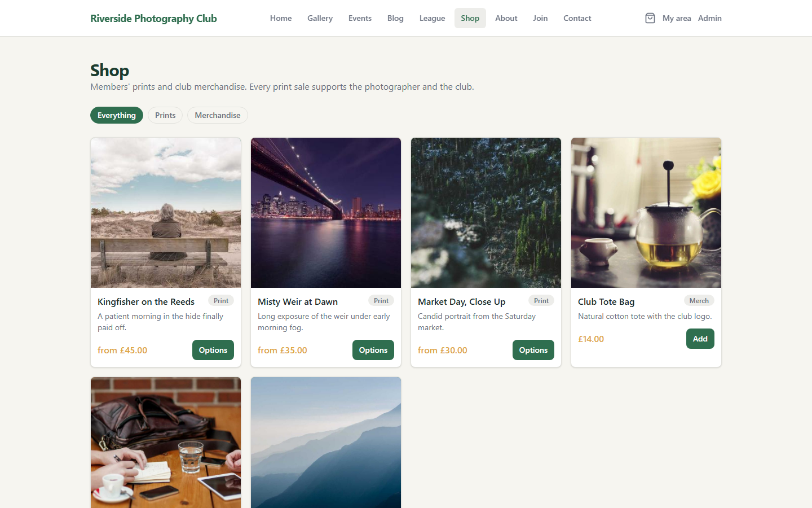Navigate to the Gallery page
This screenshot has width=812, height=508.
point(320,18)
